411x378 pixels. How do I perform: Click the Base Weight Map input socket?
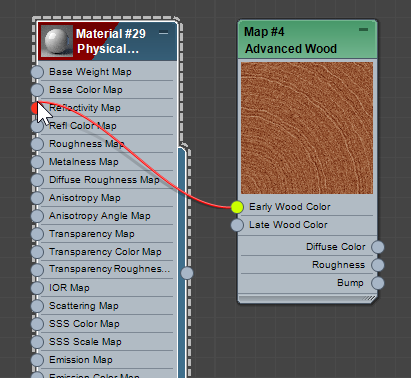[37, 72]
